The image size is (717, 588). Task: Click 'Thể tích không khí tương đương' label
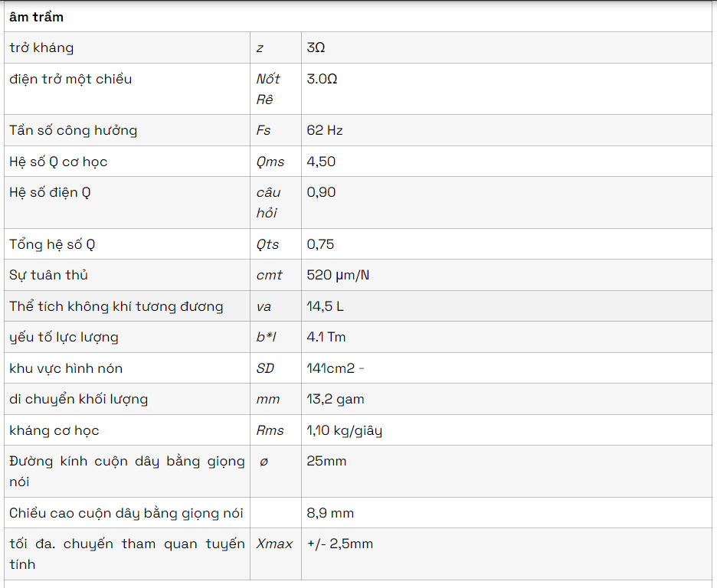[116, 306]
